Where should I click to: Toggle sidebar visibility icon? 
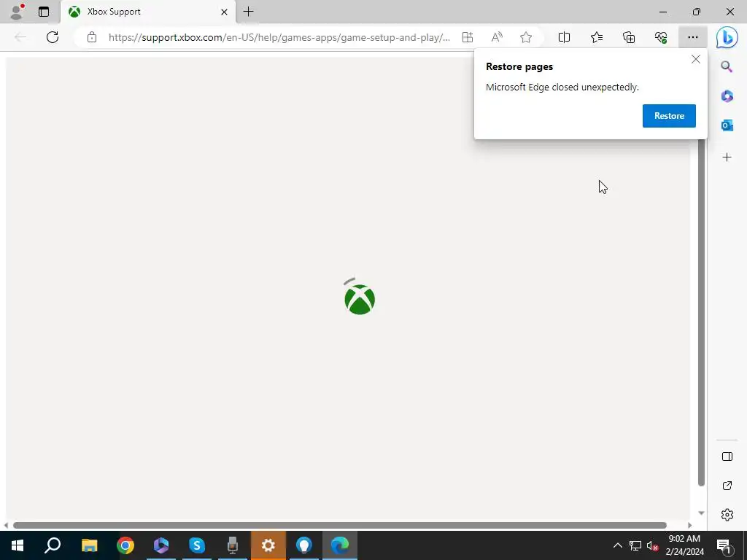[x=727, y=456]
